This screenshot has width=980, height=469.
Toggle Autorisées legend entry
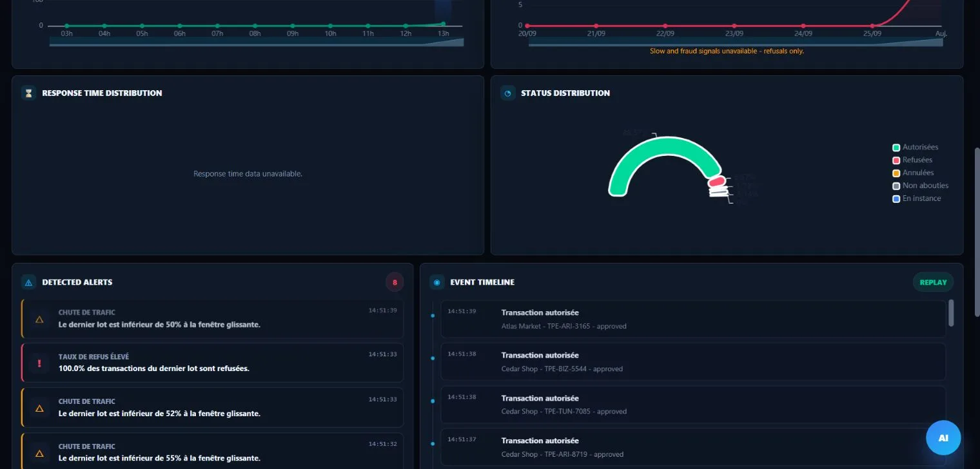(x=916, y=148)
